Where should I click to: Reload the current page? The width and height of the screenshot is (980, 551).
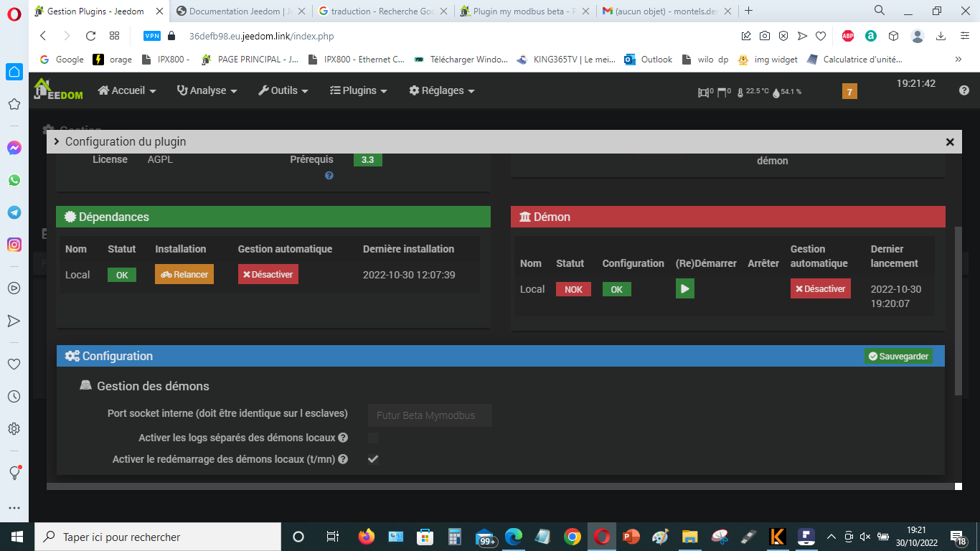click(x=90, y=36)
